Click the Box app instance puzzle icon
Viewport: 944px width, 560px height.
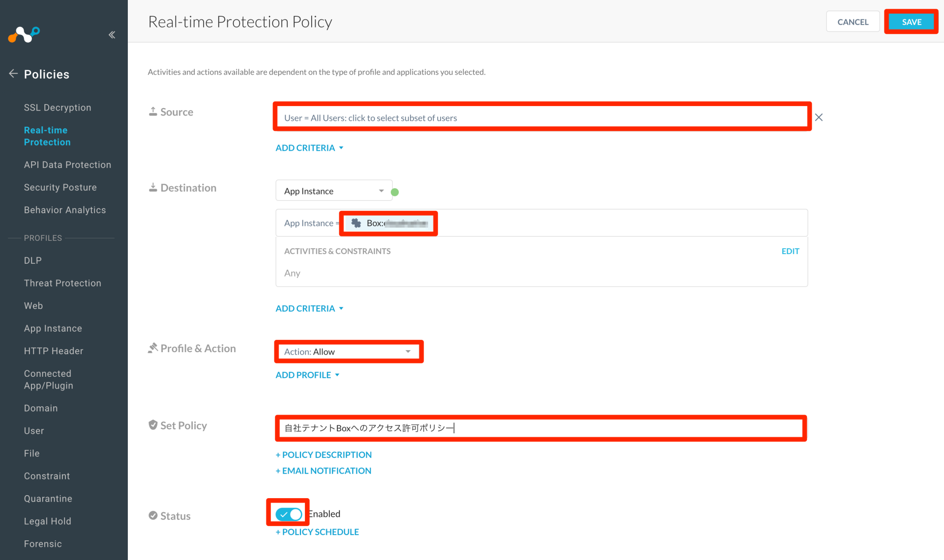356,223
